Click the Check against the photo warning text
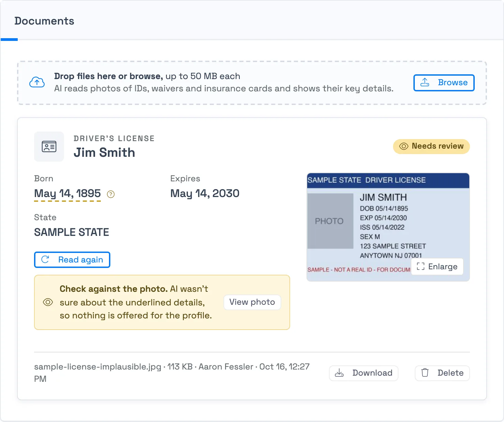 tap(136, 302)
